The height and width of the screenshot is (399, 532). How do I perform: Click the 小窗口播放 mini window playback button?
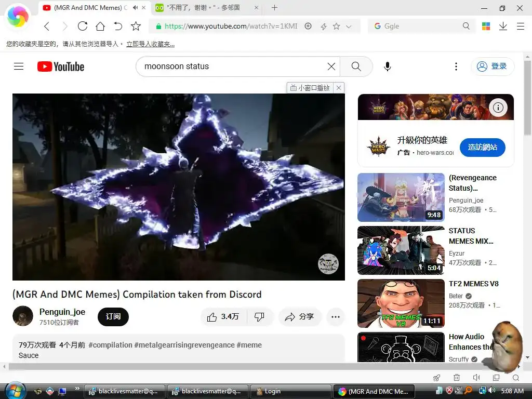[x=310, y=88]
